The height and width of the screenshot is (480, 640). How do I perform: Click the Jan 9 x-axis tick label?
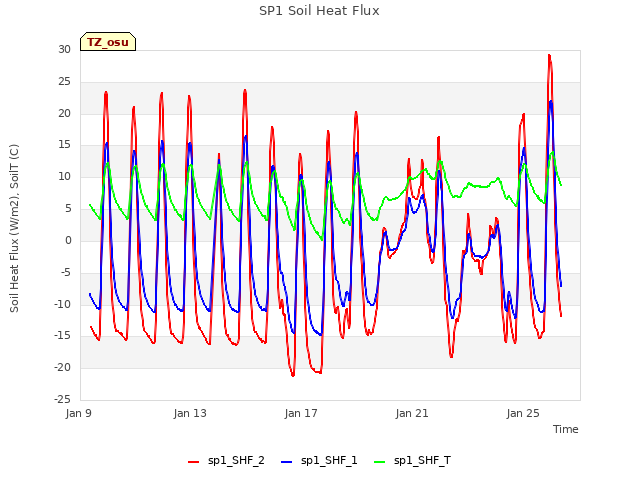tap(78, 413)
